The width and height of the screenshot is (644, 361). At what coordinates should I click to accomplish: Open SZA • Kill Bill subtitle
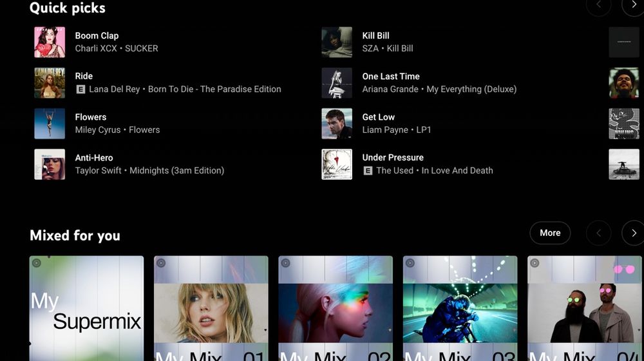click(x=387, y=48)
